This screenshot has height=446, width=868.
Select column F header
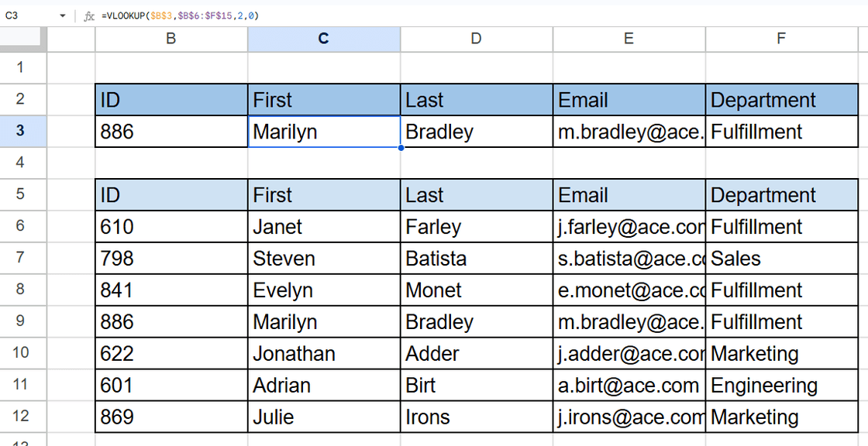point(780,39)
